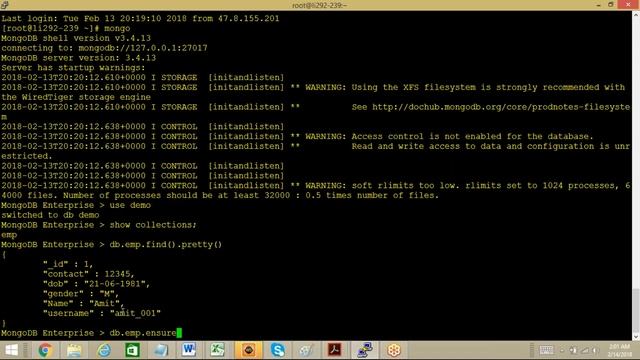Open the touch keyboard tray icon
Screen dimensions: 640x360
(546, 350)
